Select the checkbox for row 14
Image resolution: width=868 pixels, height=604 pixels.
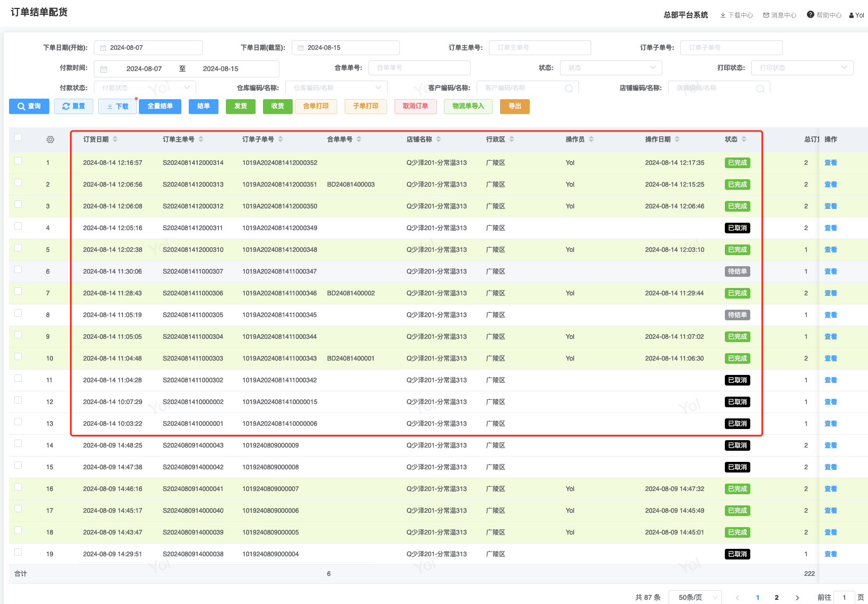click(x=18, y=444)
